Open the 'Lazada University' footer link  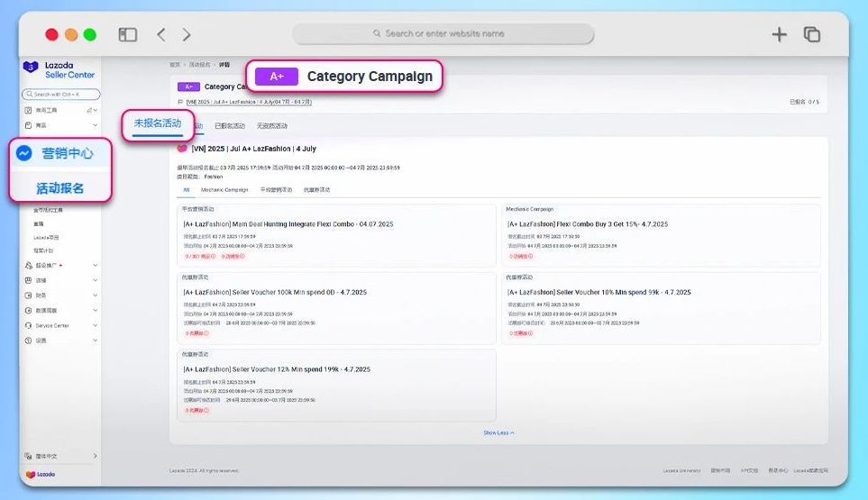click(681, 470)
